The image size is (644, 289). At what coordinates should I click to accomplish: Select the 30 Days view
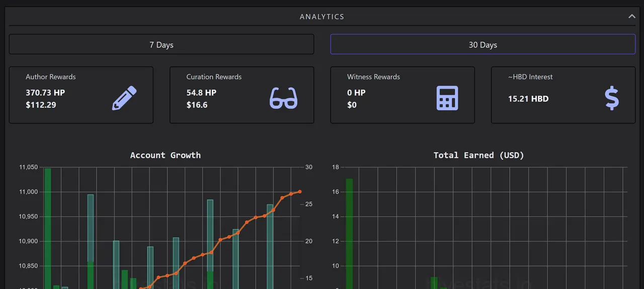[x=482, y=45]
